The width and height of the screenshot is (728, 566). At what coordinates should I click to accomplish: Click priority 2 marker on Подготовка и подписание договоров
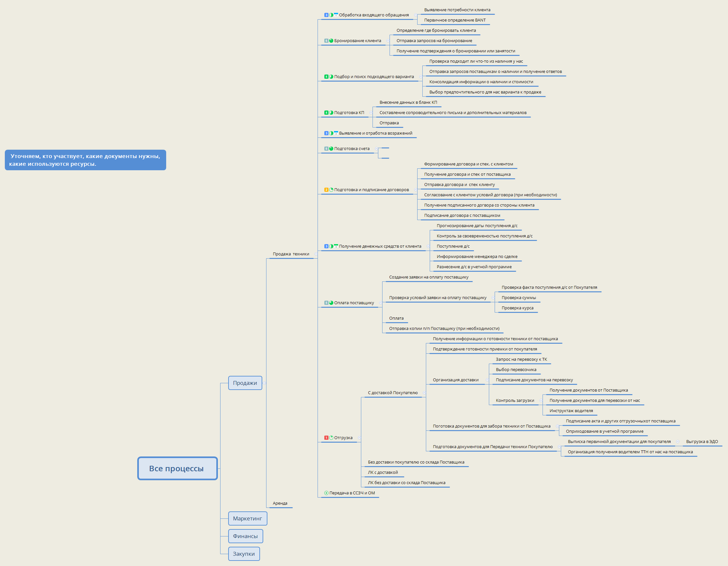(326, 190)
